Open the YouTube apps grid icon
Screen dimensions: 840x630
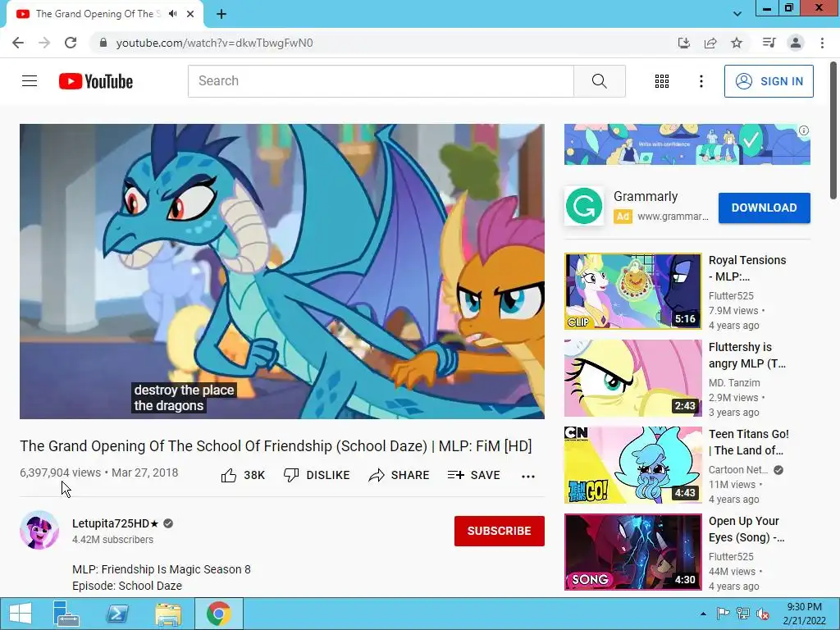[662, 81]
